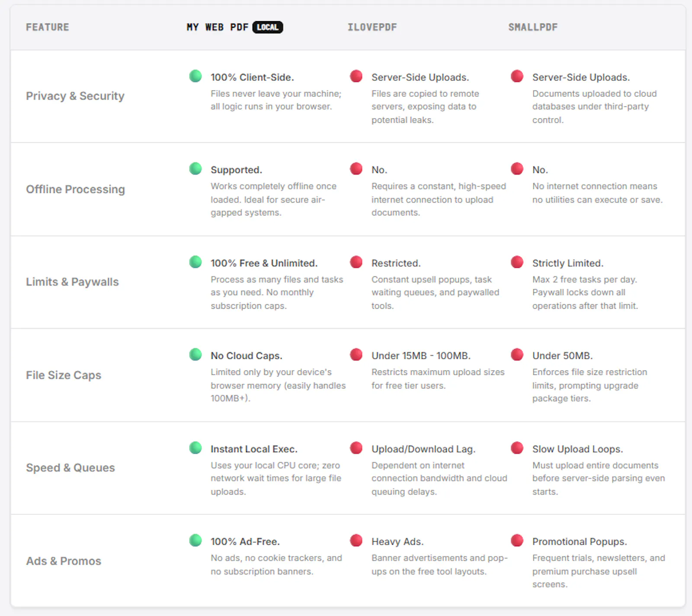Click the FEATURE column header
The height and width of the screenshot is (616, 692).
(48, 27)
